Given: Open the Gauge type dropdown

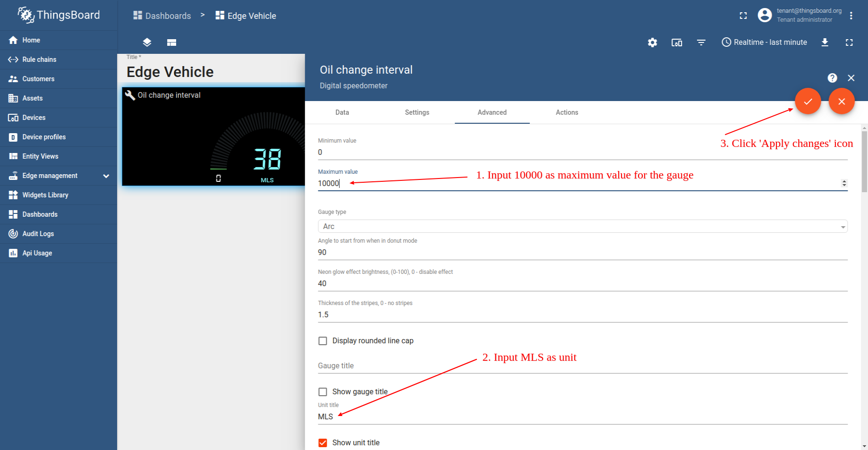Looking at the screenshot, I should [582, 227].
